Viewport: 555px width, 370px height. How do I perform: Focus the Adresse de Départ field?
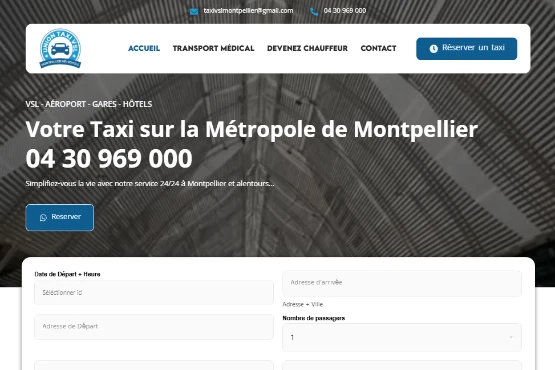pos(154,326)
